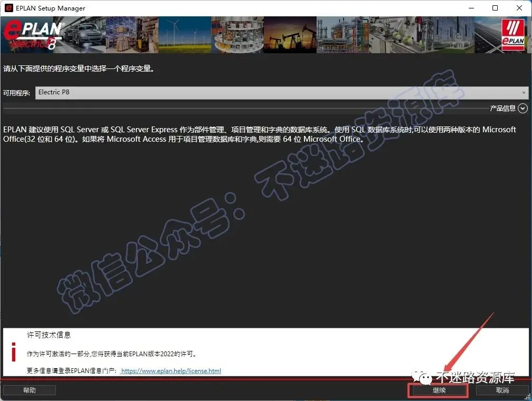The width and height of the screenshot is (532, 401).
Task: Click the SQL Server recommendation paragraph
Action: pyautogui.click(x=260, y=134)
